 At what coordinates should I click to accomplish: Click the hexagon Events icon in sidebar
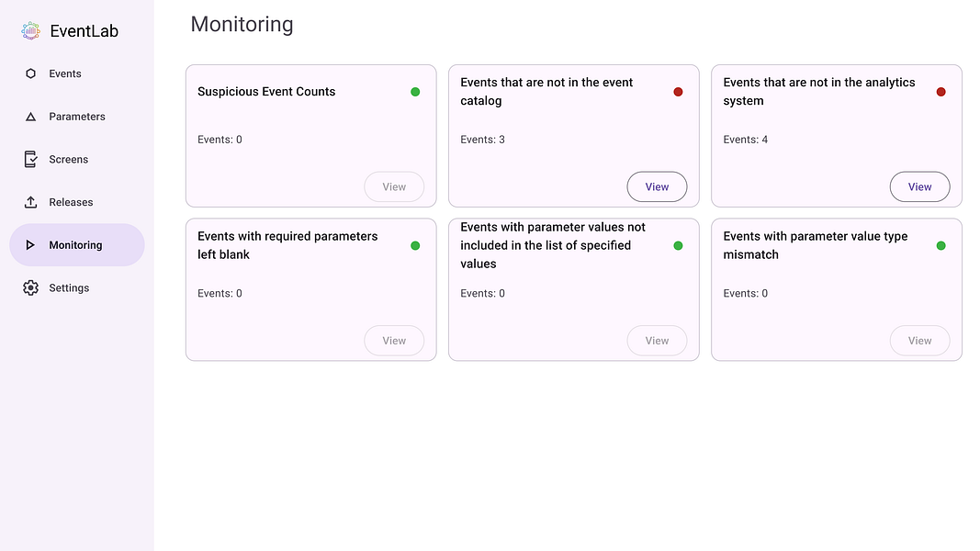point(30,73)
